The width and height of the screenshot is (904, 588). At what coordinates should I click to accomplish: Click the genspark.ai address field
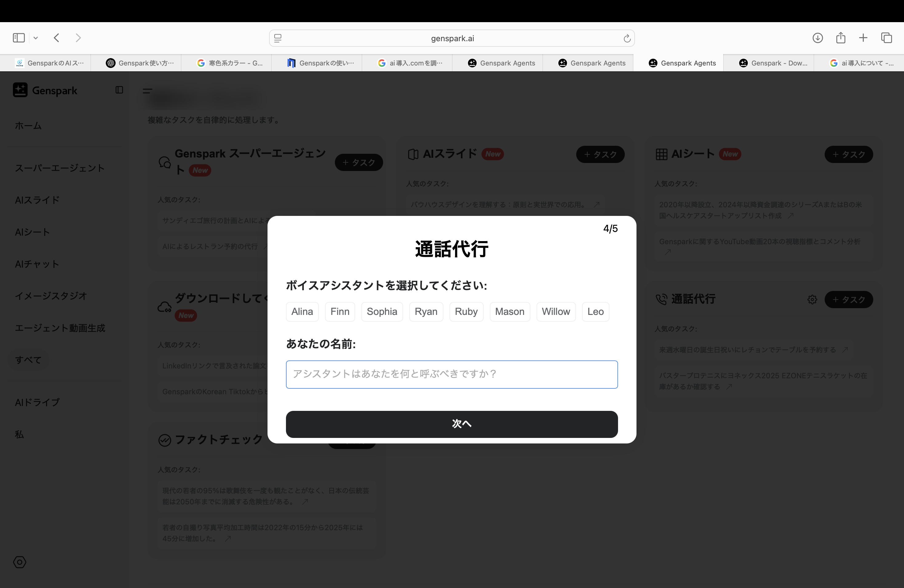(x=452, y=38)
